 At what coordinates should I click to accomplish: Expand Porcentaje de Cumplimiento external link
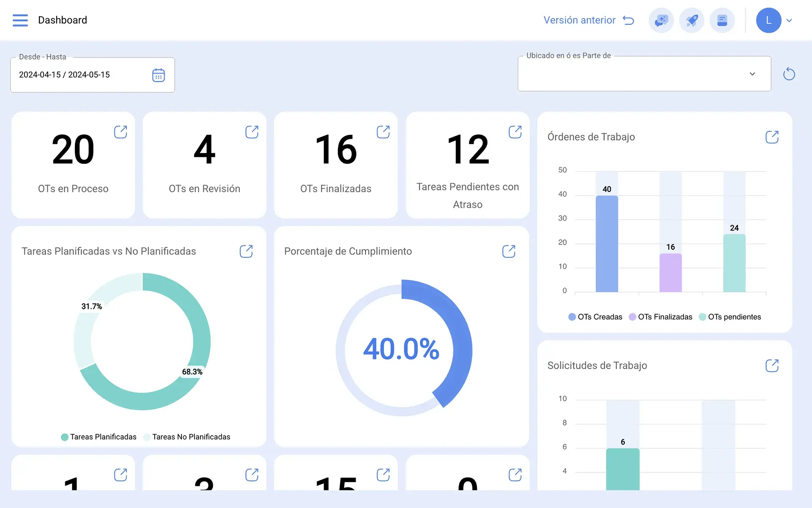[509, 251]
